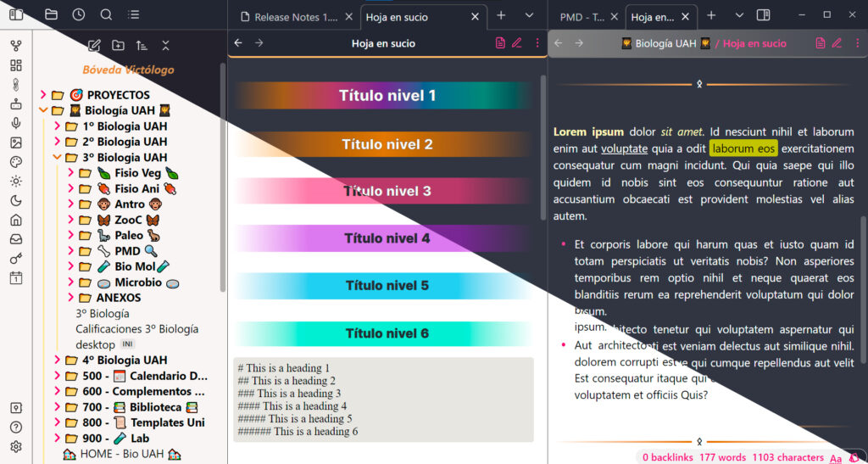Open middle pane tab list dropdown
Screen dimensions: 868x464
529,15
